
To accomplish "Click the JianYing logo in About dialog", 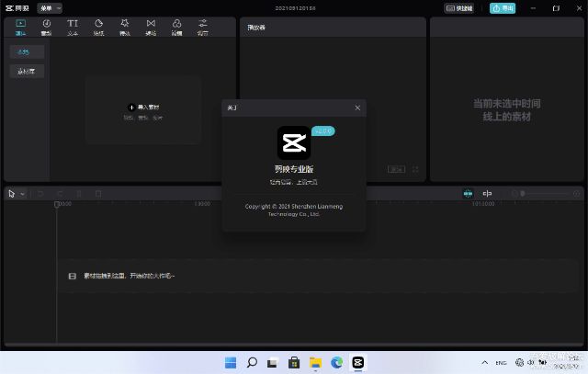I will click(294, 143).
